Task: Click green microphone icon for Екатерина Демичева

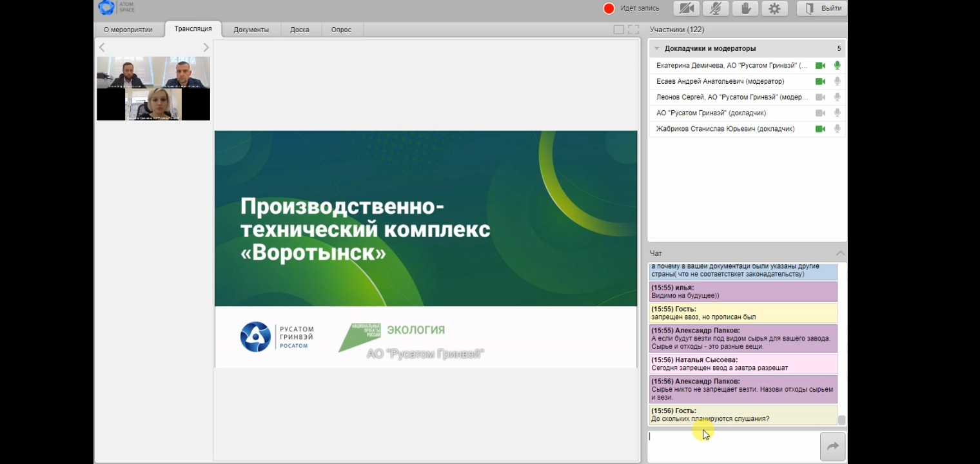Action: coord(837,66)
